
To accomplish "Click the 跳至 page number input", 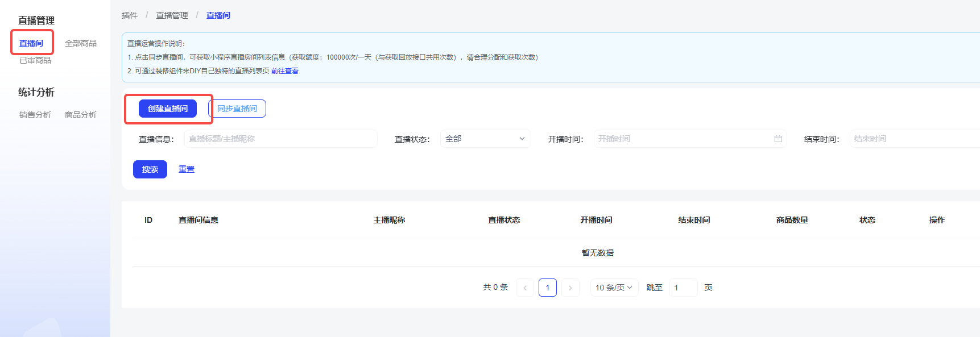I will [x=683, y=288].
